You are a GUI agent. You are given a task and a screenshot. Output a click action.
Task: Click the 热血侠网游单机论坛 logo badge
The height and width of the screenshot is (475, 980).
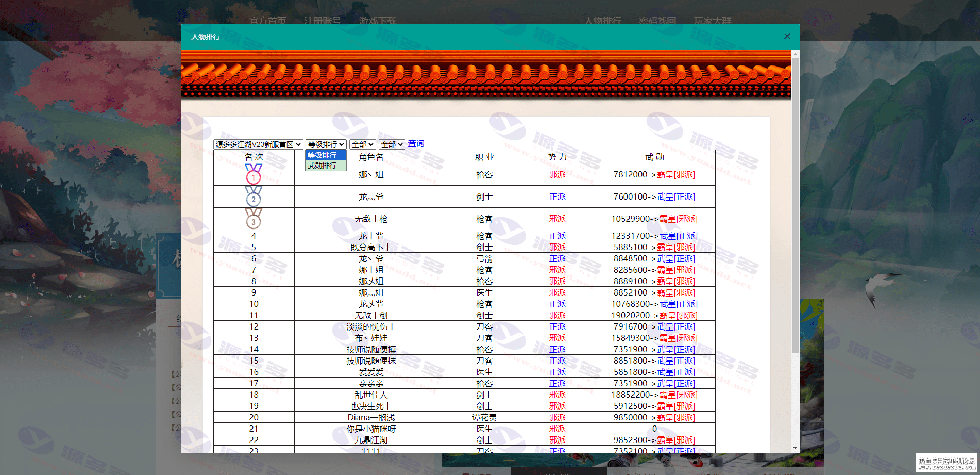pyautogui.click(x=947, y=463)
